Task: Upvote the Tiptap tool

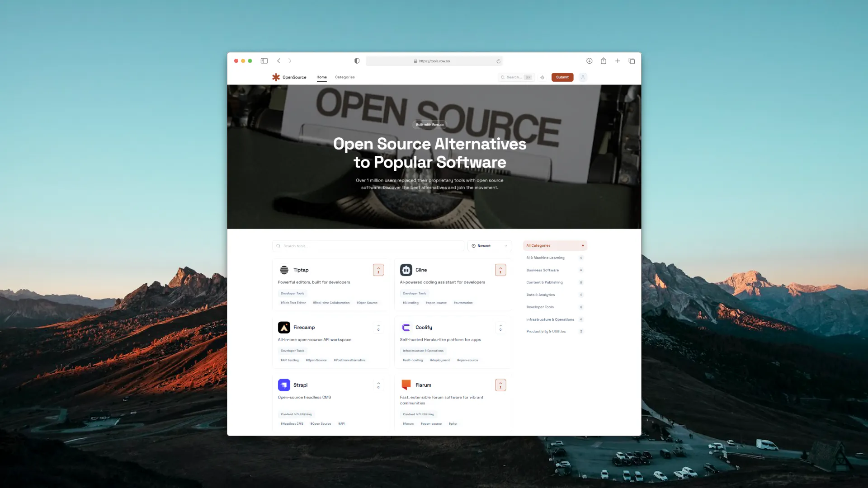Action: coord(378,270)
